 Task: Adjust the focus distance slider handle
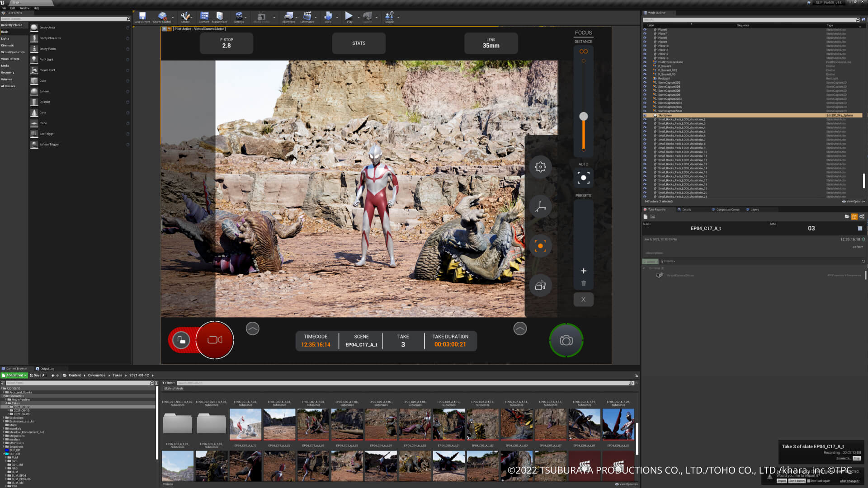584,116
